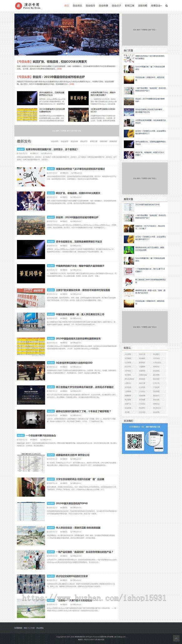
Task: Click the 最新发布 tab 故事语录
Action: (113, 141)
